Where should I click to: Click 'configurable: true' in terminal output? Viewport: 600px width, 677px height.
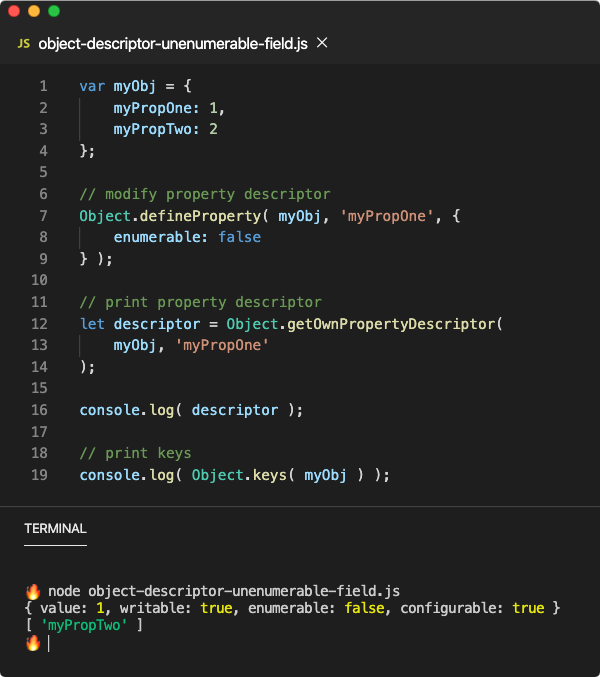point(472,608)
